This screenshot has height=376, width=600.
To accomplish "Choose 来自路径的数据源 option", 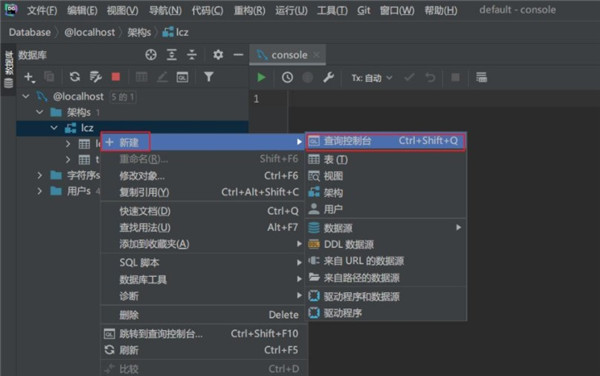I will tap(386, 278).
